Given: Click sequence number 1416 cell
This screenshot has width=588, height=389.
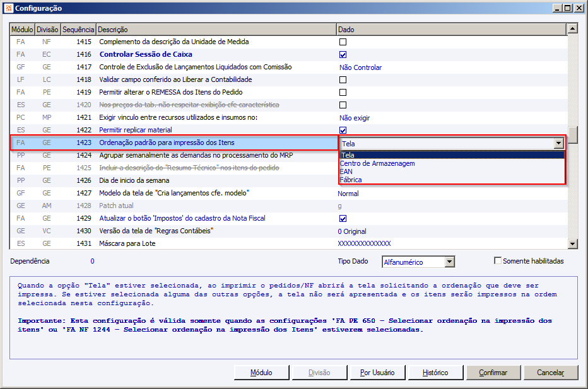Looking at the screenshot, I should [x=84, y=54].
